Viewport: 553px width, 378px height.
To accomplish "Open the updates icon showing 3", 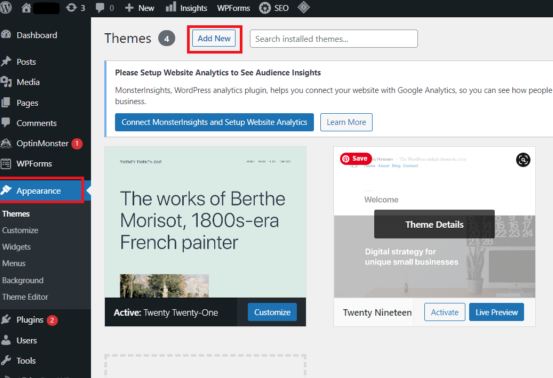I will point(71,8).
